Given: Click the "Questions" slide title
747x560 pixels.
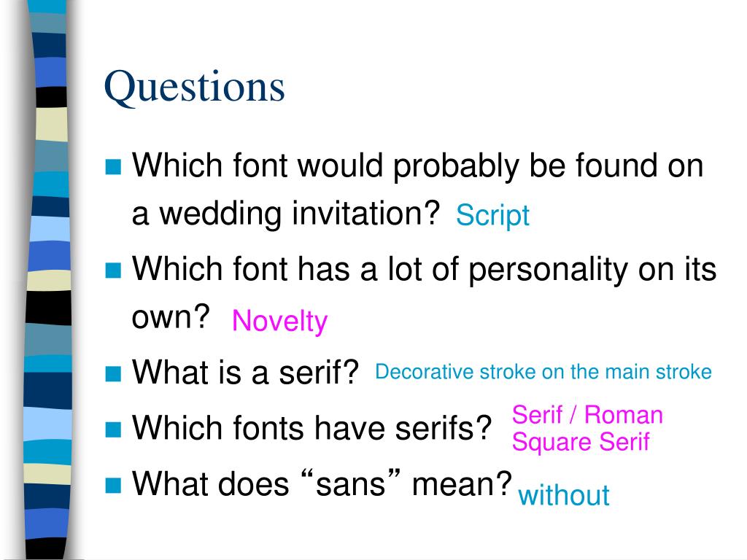Looking at the screenshot, I should coord(194,87).
